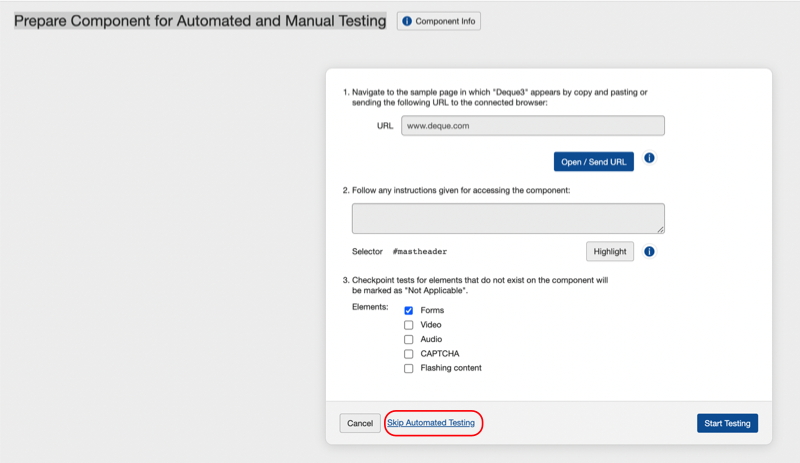Screen dimensions: 800x463
Task: Click the URL field label
Action: pos(385,126)
